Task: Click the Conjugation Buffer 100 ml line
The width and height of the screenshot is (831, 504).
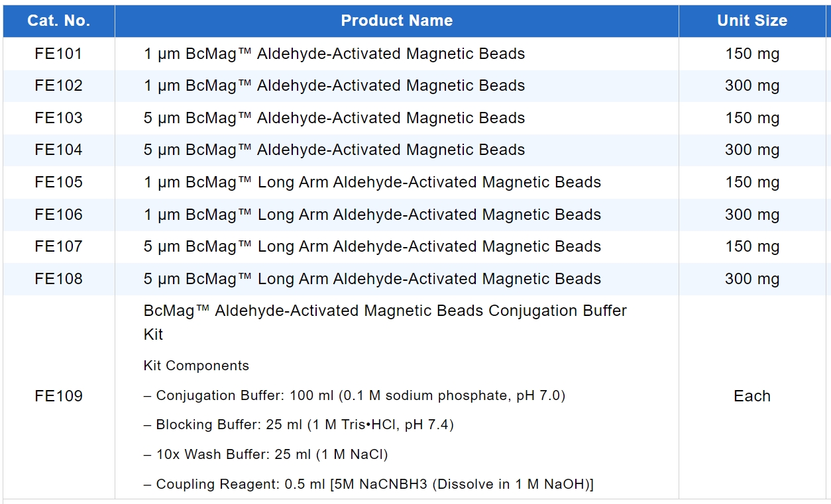Action: tap(354, 395)
